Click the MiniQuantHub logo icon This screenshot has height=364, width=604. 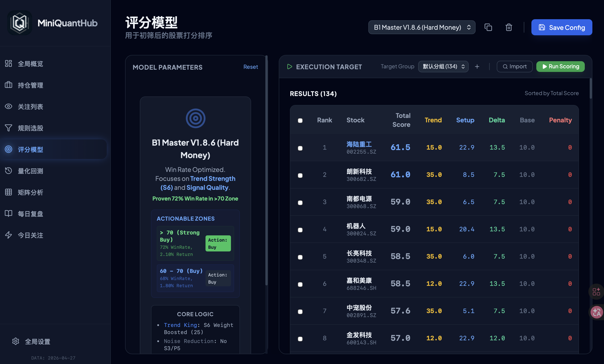(20, 23)
